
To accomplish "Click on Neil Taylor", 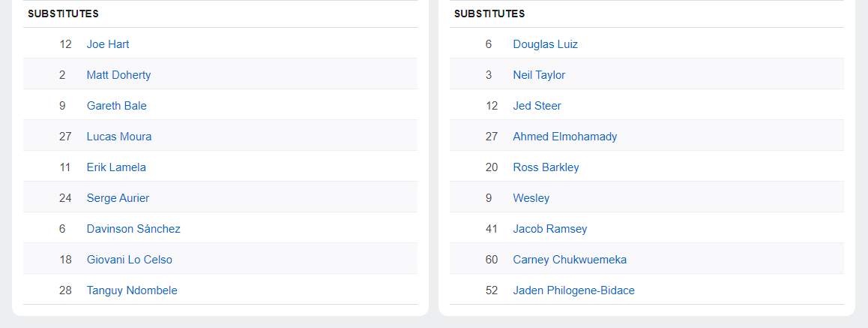I will [x=539, y=75].
